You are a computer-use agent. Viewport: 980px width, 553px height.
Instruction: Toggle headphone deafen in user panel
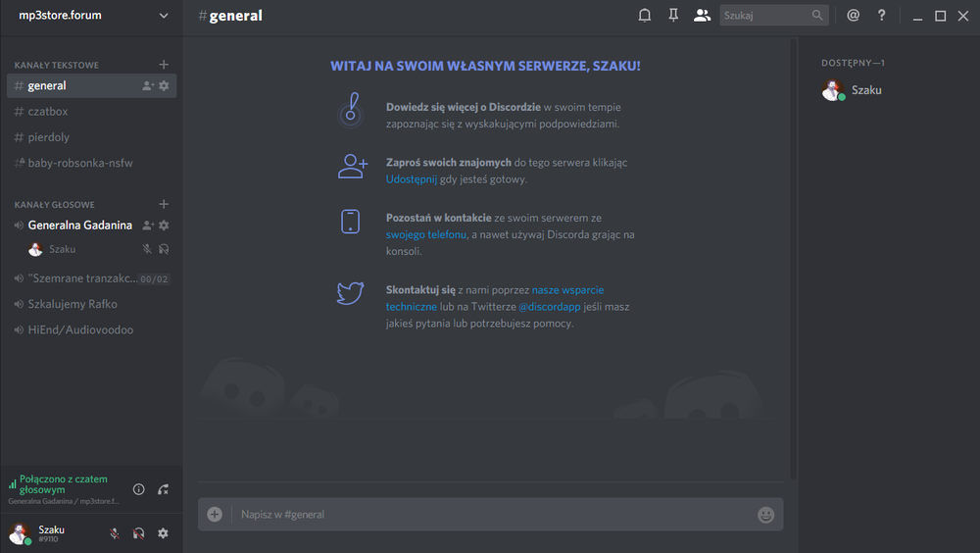click(139, 533)
